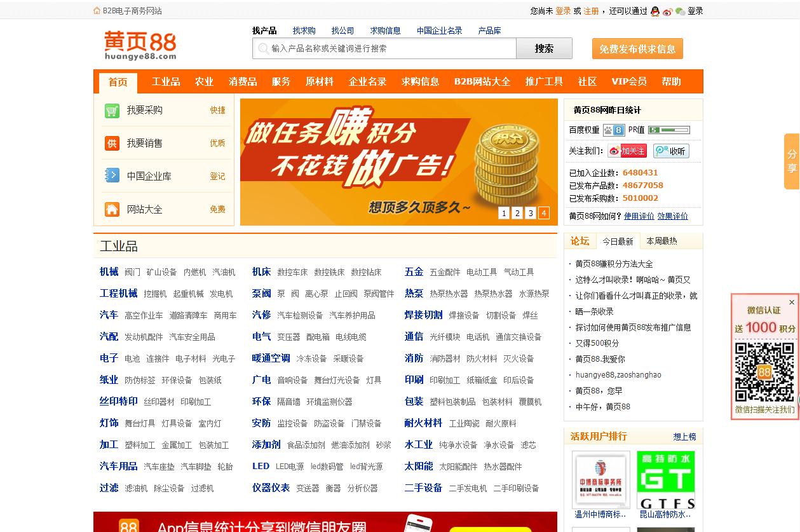Open the 推广工具 navigation item
Viewport: 800px width, 532px height.
(x=545, y=81)
